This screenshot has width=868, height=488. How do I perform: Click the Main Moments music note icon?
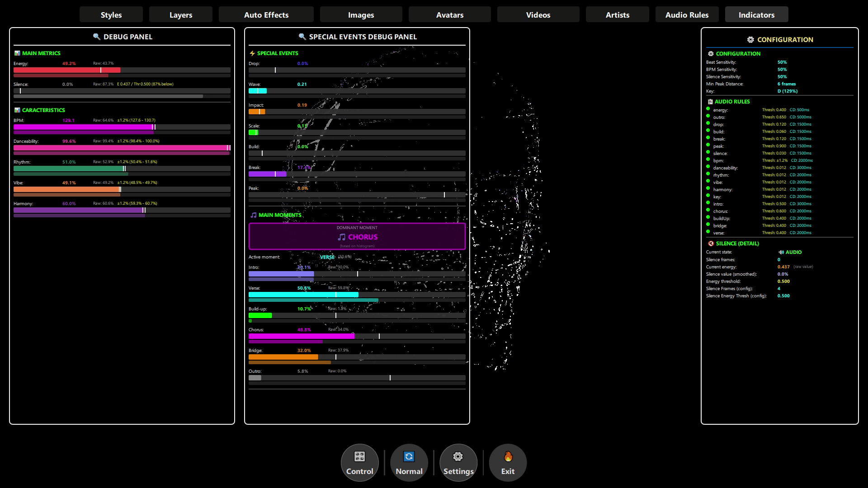point(253,215)
